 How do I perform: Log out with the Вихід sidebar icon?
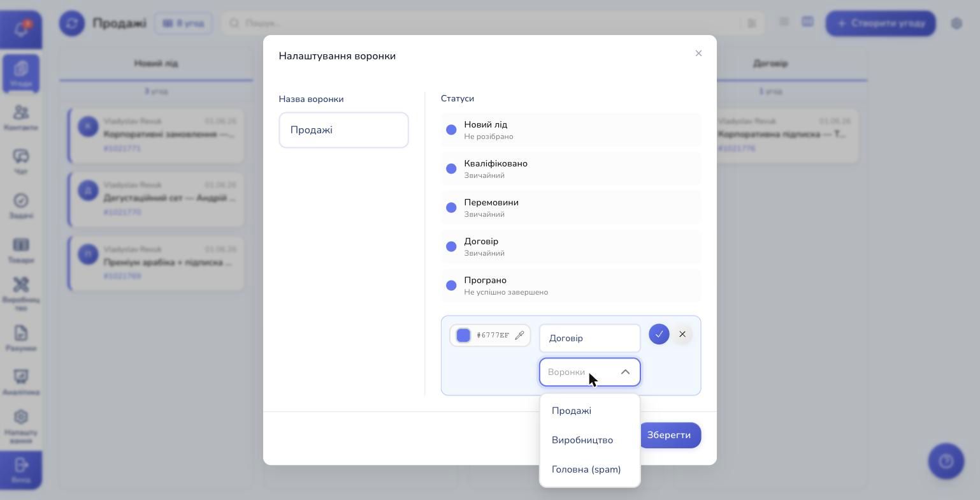(21, 470)
